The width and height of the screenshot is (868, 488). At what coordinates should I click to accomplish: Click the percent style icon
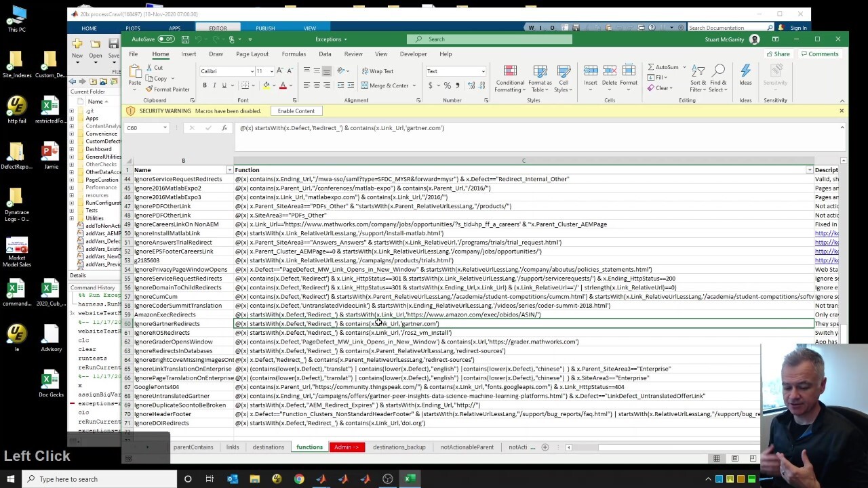click(447, 85)
